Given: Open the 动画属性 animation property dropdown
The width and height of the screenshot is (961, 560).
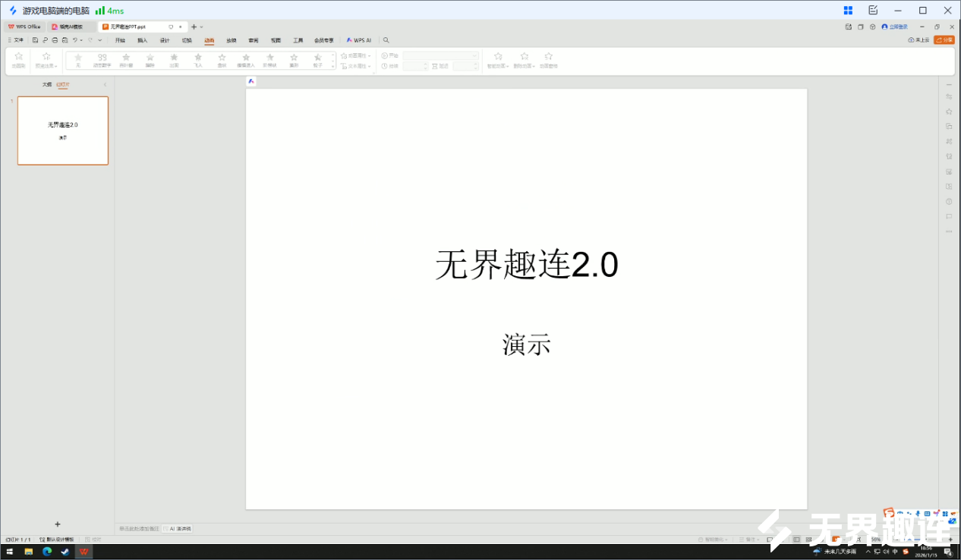Looking at the screenshot, I should 355,55.
